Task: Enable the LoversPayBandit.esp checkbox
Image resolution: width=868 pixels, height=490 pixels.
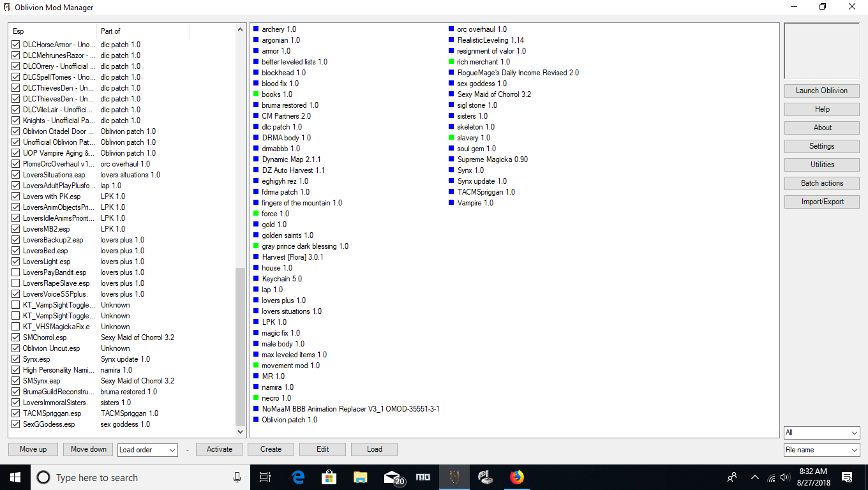Action: pyautogui.click(x=17, y=272)
